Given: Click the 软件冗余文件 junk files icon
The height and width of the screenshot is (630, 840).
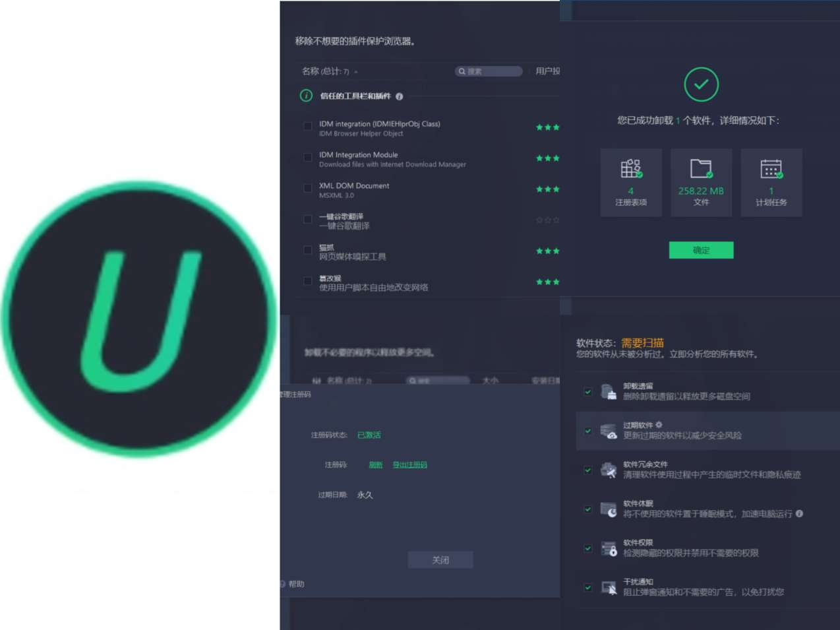Looking at the screenshot, I should 609,470.
